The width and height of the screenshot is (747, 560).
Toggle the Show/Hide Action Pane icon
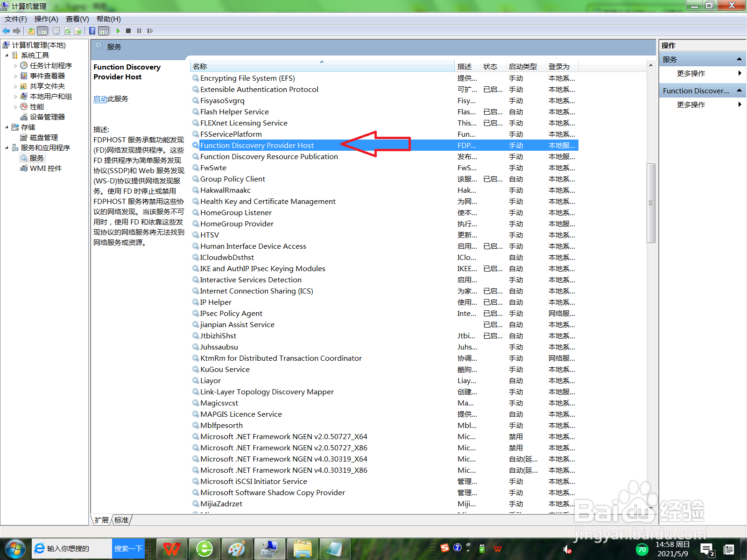pyautogui.click(x=104, y=31)
